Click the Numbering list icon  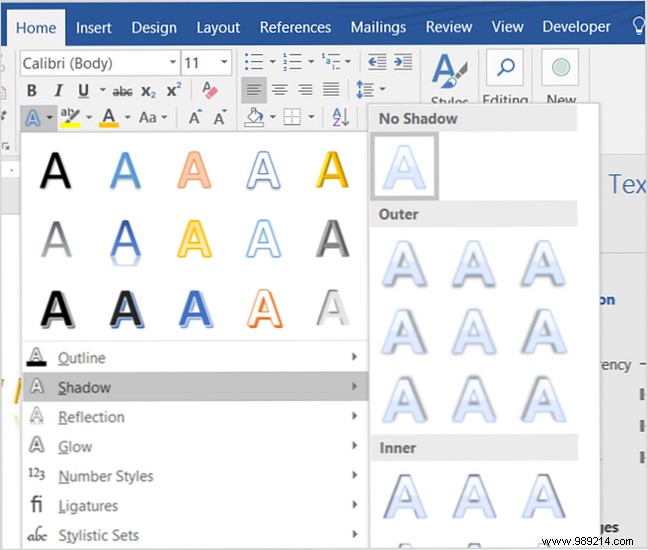(x=292, y=62)
